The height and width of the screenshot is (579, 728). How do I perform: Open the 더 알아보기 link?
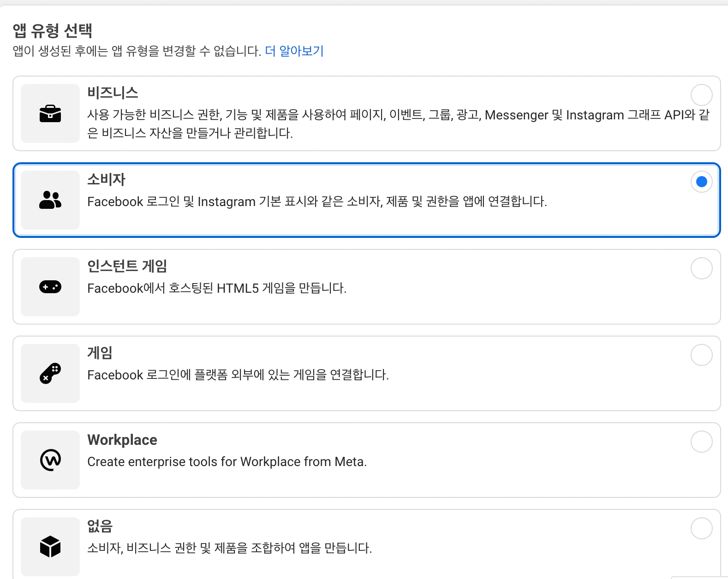point(294,51)
